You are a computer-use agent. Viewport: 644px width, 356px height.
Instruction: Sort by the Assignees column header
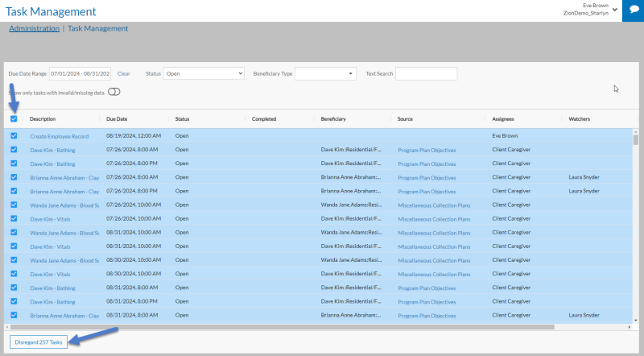coord(503,118)
